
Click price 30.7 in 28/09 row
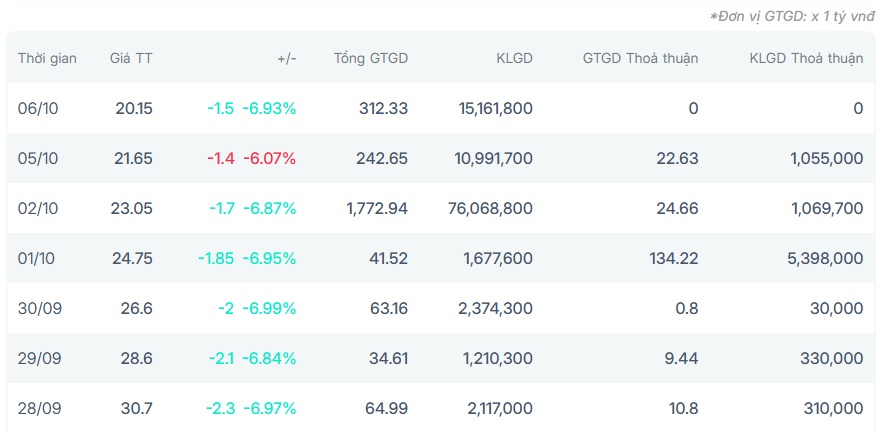click(136, 408)
